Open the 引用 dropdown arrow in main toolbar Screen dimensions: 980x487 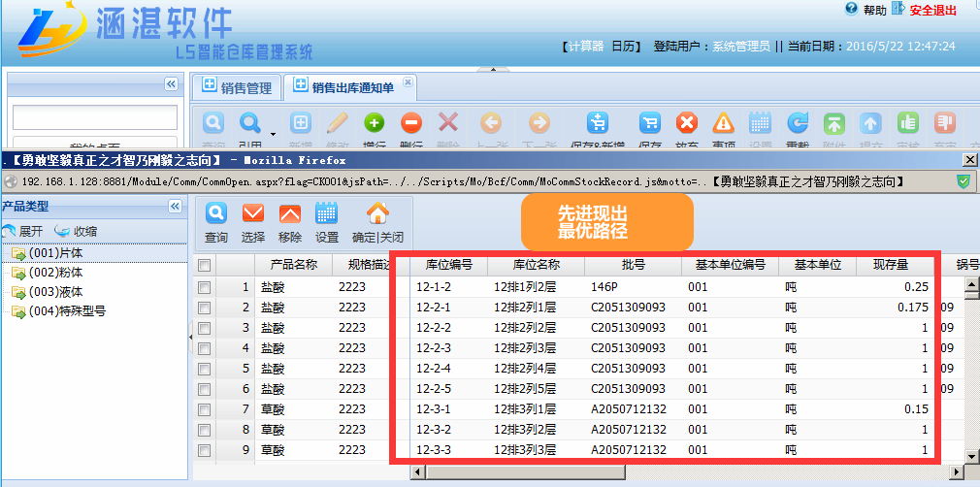point(274,133)
